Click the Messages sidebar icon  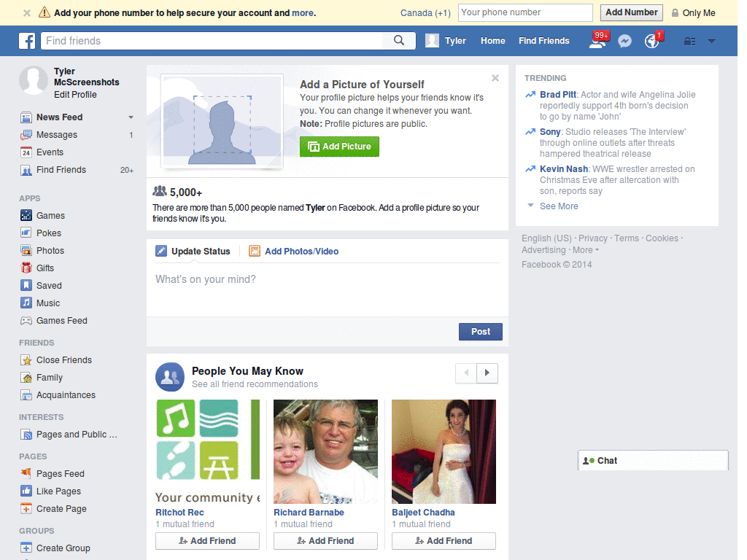coord(26,135)
